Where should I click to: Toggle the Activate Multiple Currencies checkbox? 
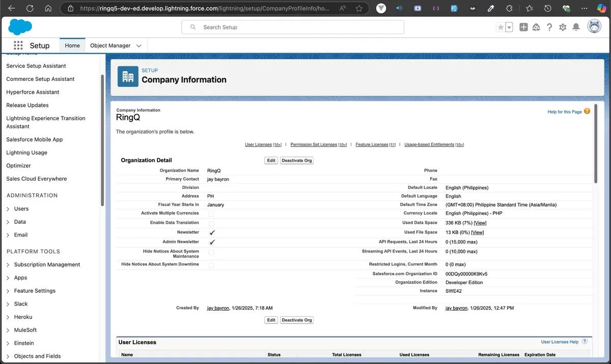tap(211, 213)
